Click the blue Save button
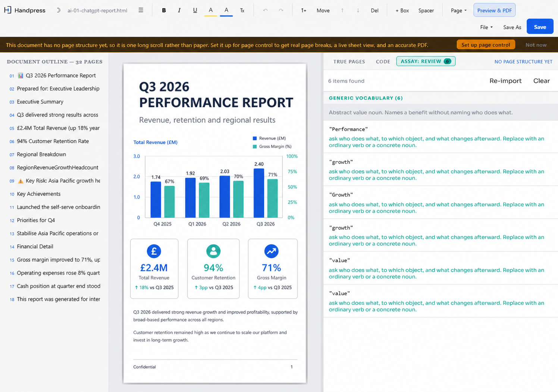 540,27
